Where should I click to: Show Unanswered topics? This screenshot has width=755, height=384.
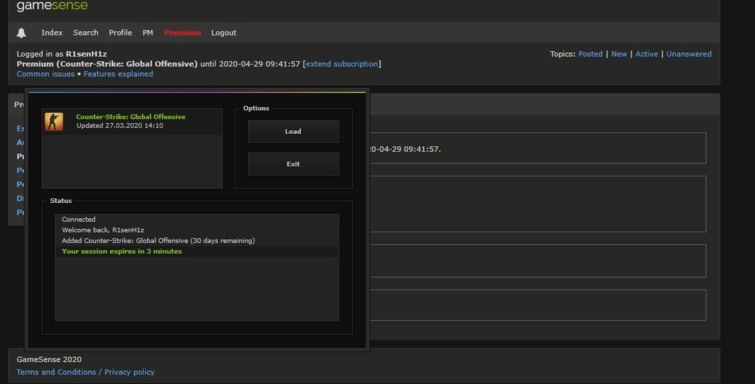pyautogui.click(x=689, y=54)
